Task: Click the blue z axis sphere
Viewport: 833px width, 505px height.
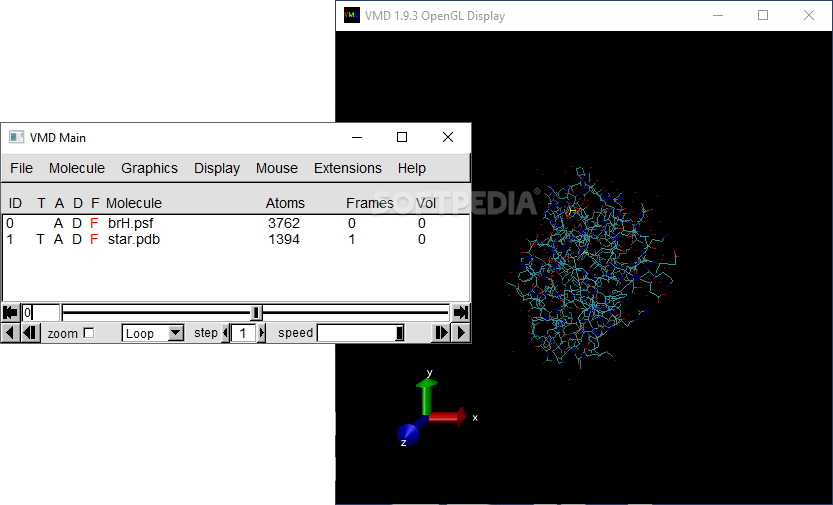Action: [x=408, y=434]
